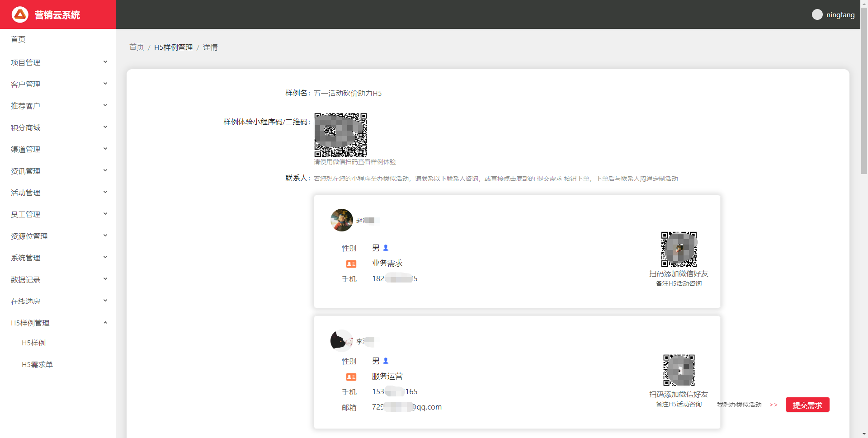Click the marketing cloud system logo icon
This screenshot has width=868, height=438.
[20, 14]
